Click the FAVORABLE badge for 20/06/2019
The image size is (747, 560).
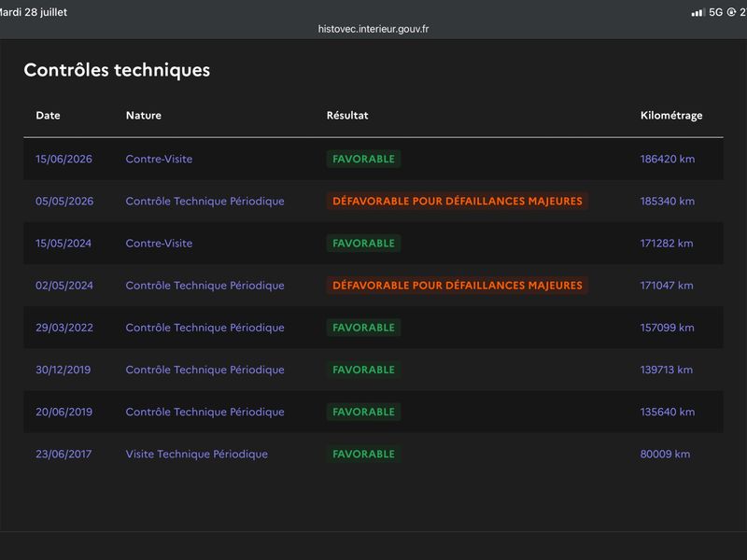coord(363,412)
